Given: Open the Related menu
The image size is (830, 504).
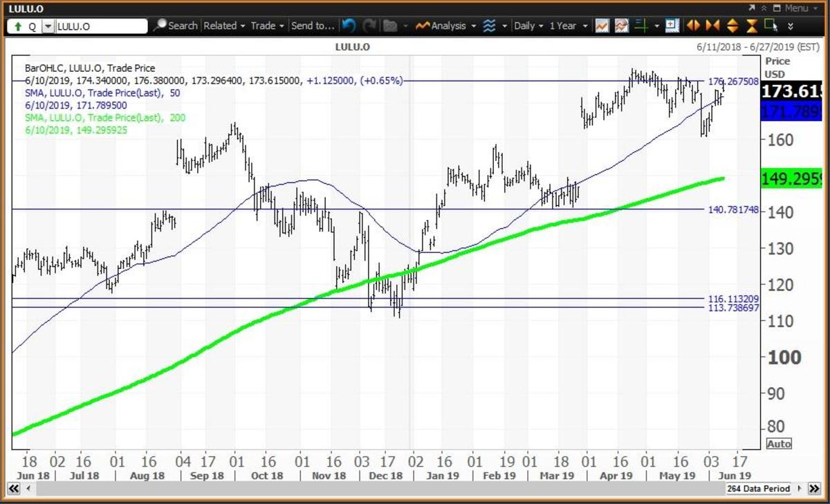Looking at the screenshot, I should click(224, 26).
